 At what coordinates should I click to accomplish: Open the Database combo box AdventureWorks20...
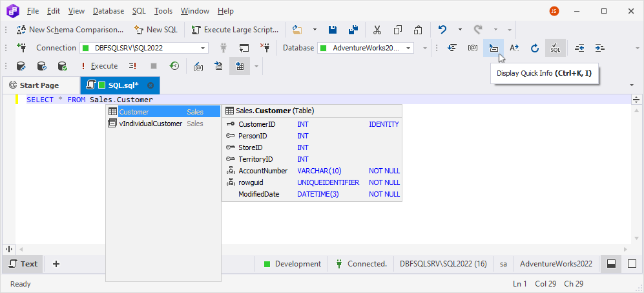click(x=365, y=48)
